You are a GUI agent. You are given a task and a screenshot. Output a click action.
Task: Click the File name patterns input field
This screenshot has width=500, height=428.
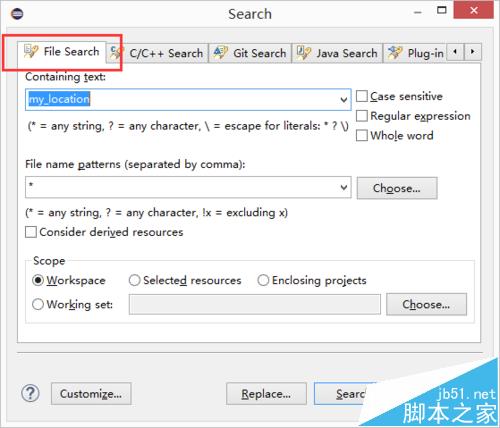[188, 187]
